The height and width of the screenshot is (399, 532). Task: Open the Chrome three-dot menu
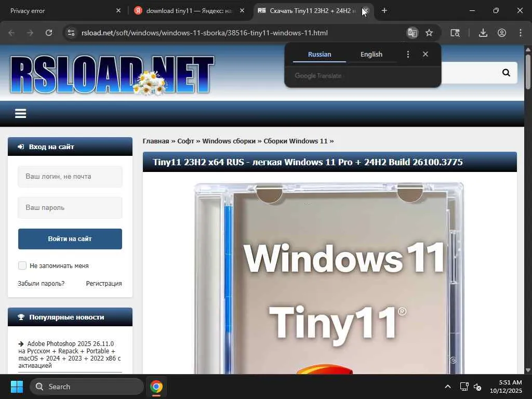[x=520, y=33]
